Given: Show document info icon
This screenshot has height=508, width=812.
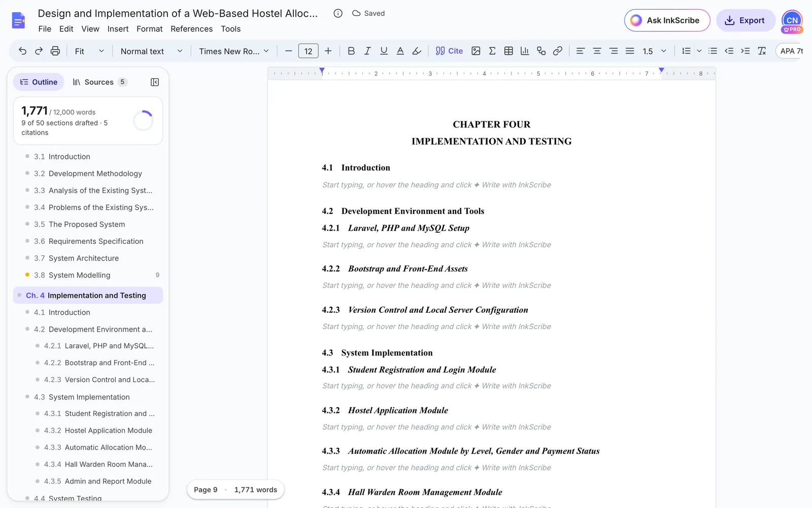Looking at the screenshot, I should [338, 13].
